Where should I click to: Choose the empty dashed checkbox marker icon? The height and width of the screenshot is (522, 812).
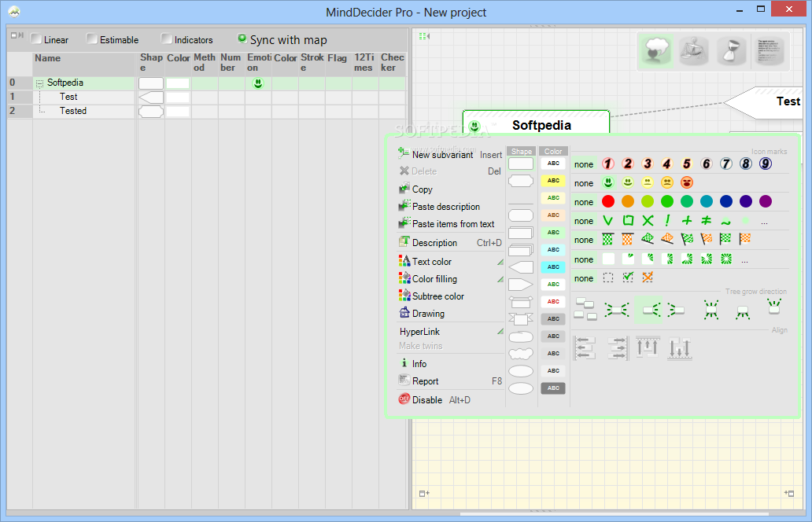tap(608, 278)
